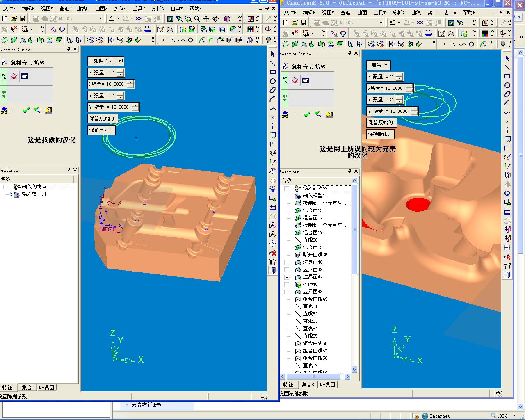Switch to M-视图 tab in right window
The width and height of the screenshot is (525, 420).
pos(327,385)
